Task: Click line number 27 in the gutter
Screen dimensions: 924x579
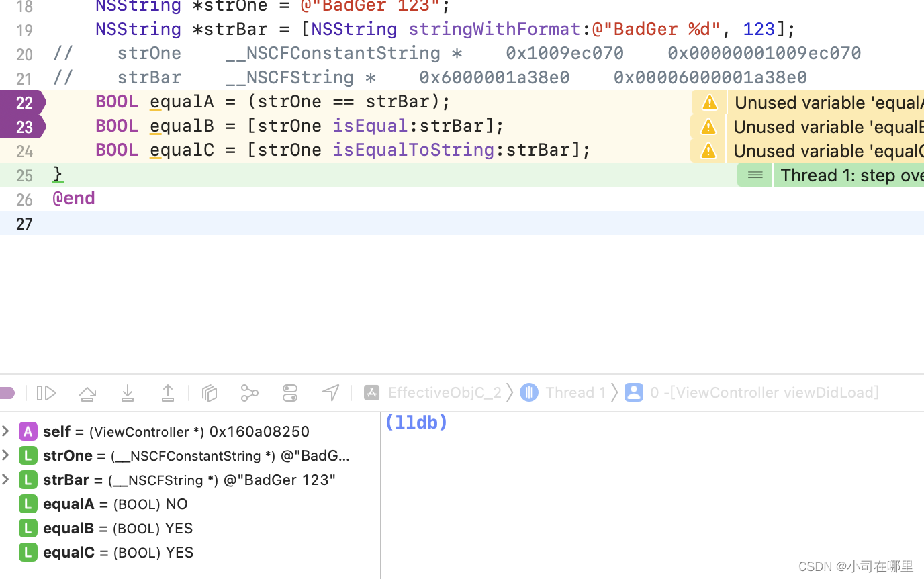Action: 24,224
